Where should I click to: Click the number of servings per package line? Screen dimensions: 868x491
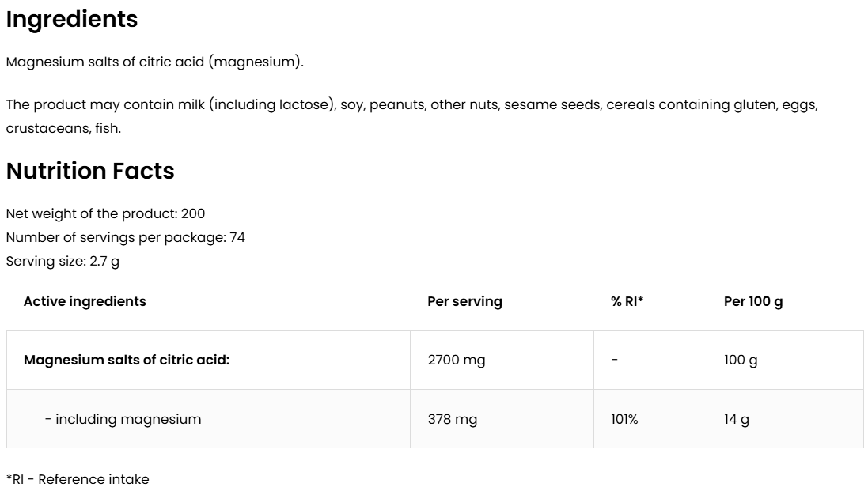coord(125,237)
